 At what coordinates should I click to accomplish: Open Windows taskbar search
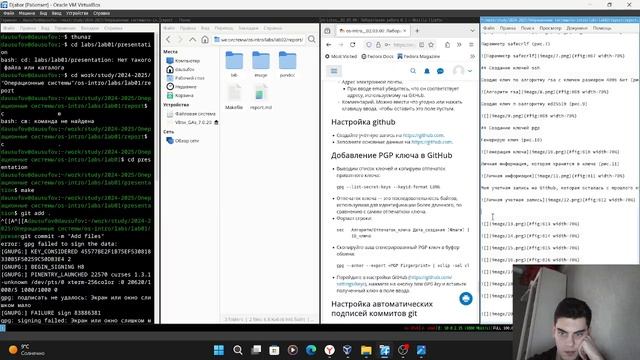click(x=238, y=350)
